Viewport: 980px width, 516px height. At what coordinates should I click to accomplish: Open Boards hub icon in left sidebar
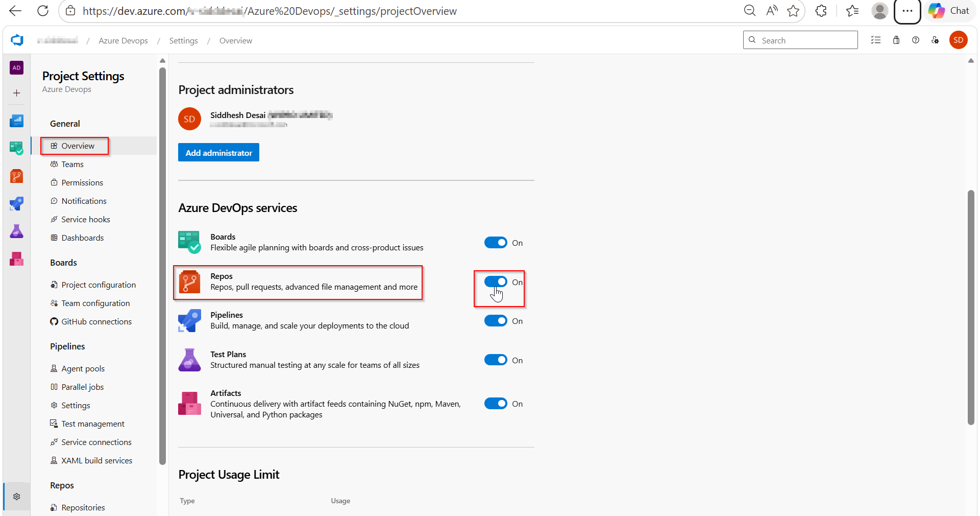16,148
